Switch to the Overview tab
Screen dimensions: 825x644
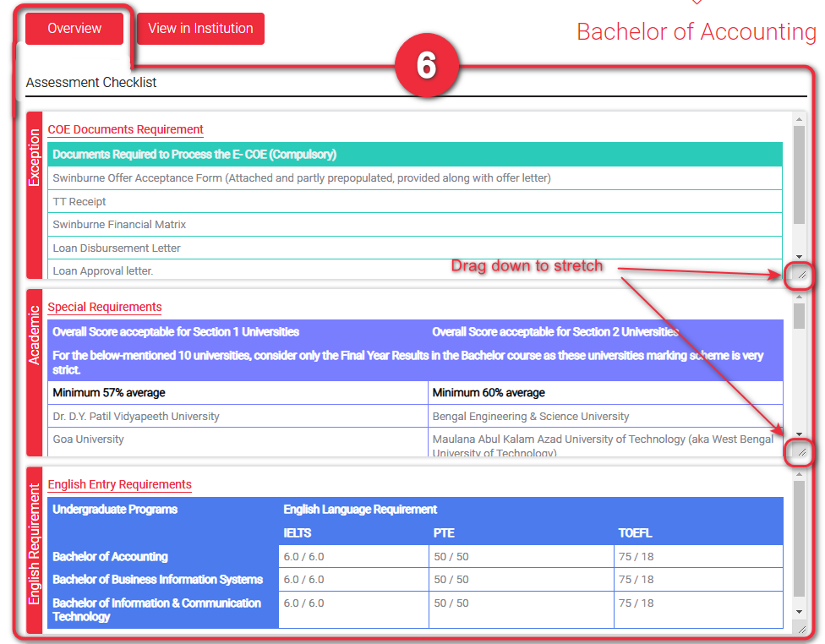[x=74, y=29]
